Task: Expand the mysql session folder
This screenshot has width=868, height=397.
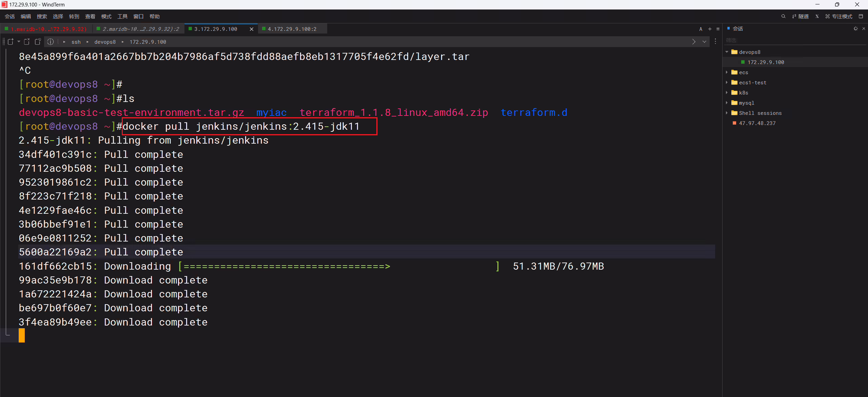Action: click(727, 103)
